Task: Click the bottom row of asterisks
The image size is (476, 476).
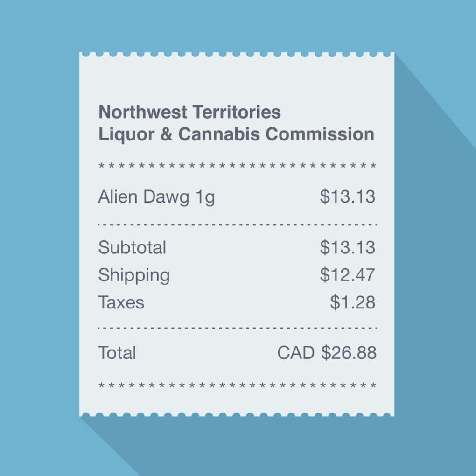Action: click(x=237, y=385)
